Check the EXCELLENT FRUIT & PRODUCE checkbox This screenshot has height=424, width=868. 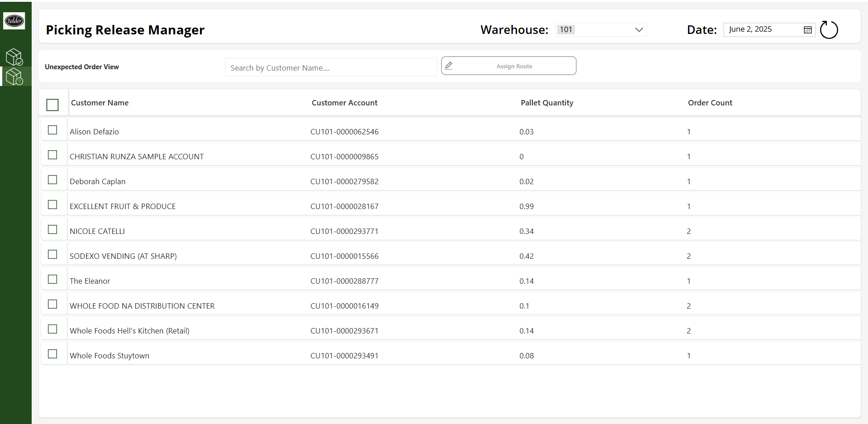click(52, 205)
